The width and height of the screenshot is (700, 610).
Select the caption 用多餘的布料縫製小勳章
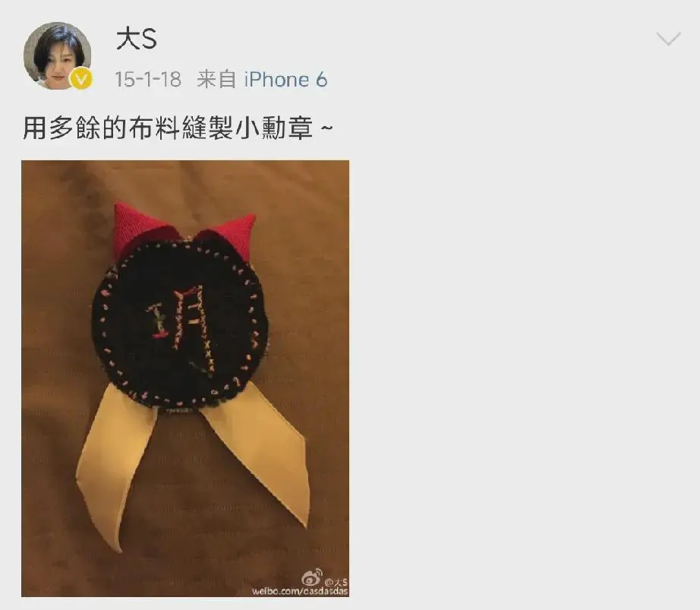pos(168,128)
